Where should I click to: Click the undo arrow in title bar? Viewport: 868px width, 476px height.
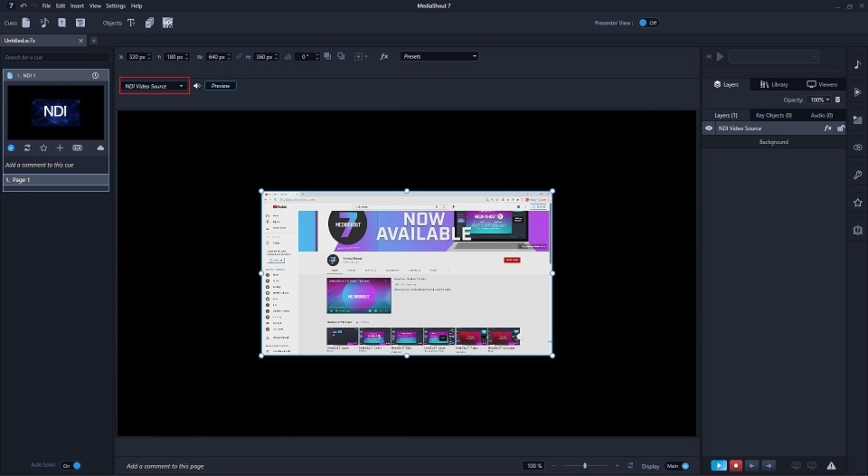(24, 5)
